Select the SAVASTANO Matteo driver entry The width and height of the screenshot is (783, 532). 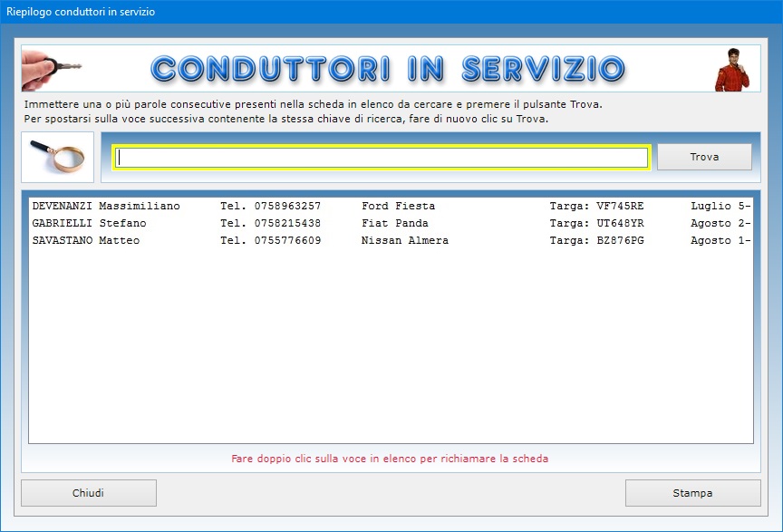[86, 240]
